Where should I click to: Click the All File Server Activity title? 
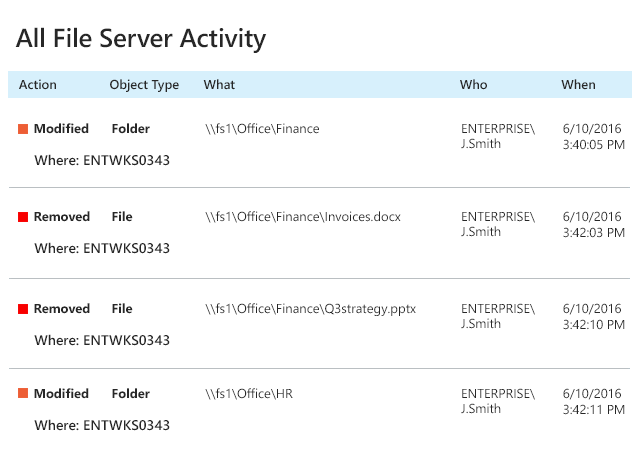(141, 39)
